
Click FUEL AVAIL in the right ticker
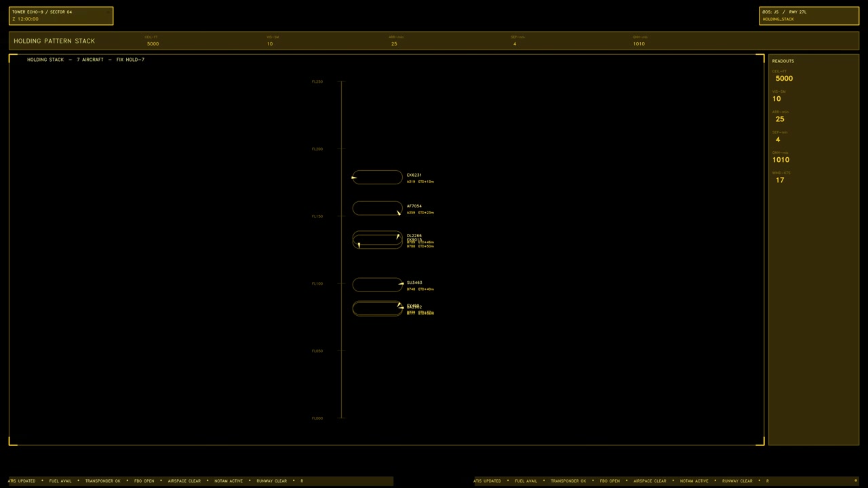click(x=526, y=481)
